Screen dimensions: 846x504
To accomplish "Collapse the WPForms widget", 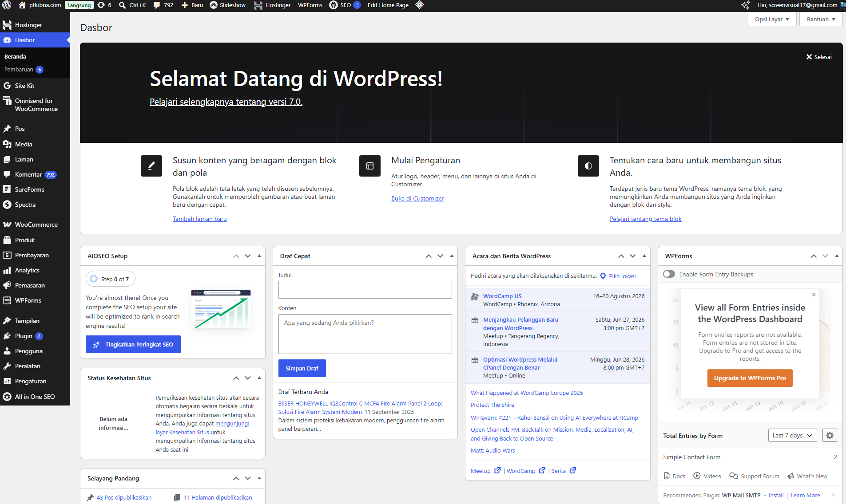I will tap(837, 256).
